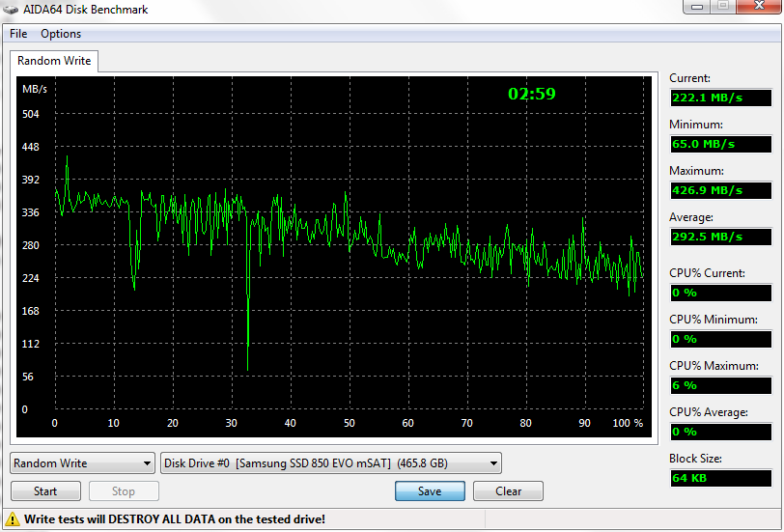The image size is (784, 532).
Task: Minimize the AIDA64 Disk Benchmark window
Action: pos(697,7)
